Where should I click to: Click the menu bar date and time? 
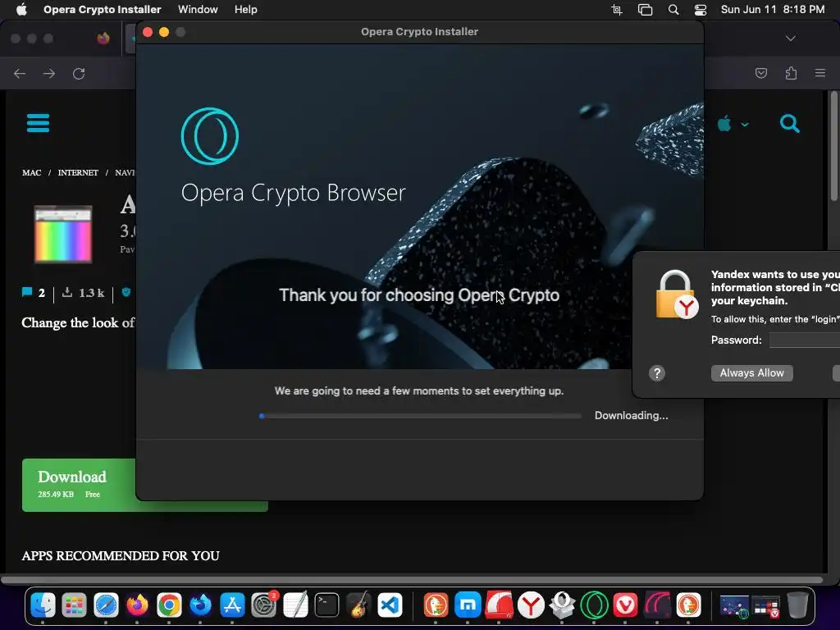coord(773,10)
